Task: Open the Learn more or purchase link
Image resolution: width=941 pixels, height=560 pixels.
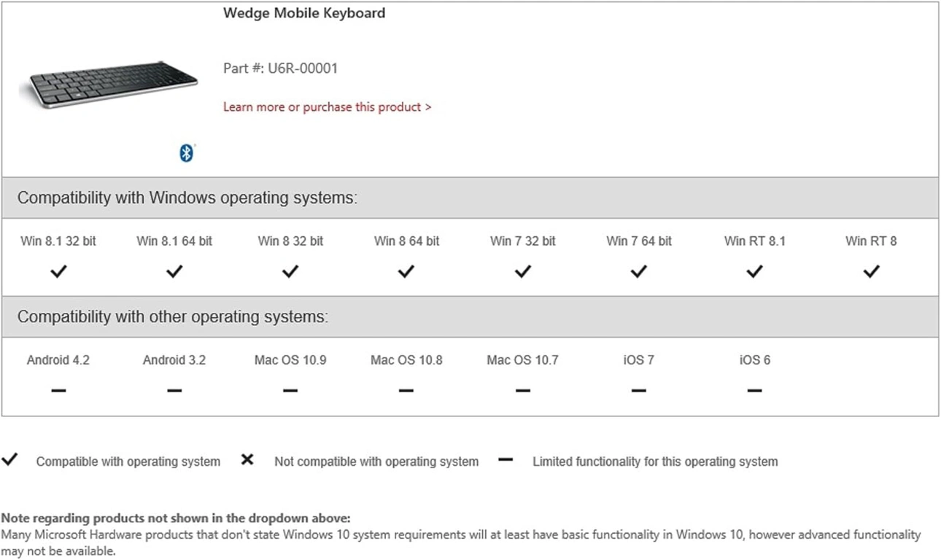Action: click(x=327, y=107)
